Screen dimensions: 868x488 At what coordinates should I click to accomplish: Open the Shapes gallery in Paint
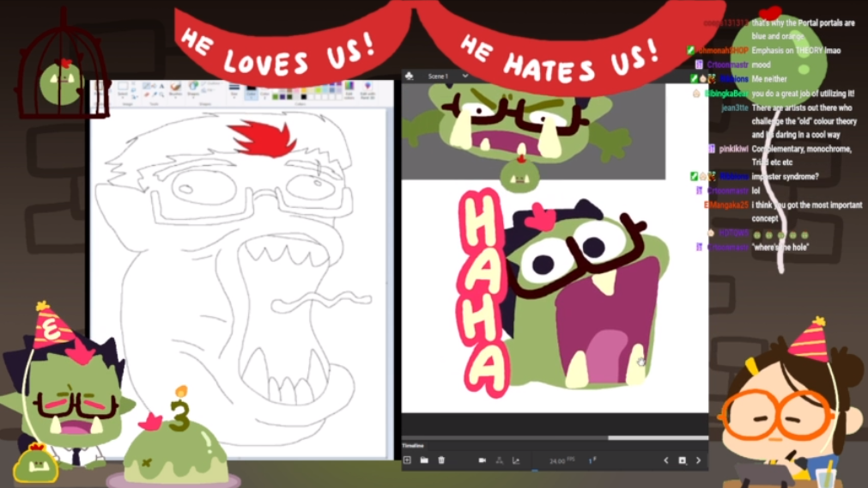click(192, 89)
